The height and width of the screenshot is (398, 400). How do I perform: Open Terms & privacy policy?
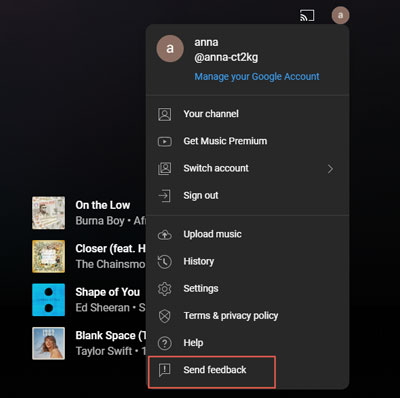pyautogui.click(x=248, y=316)
